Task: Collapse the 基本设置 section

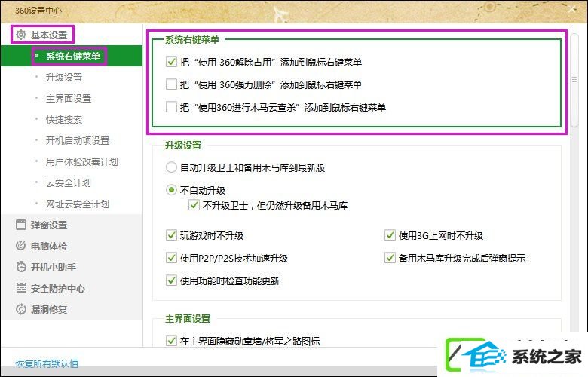Action: (49, 35)
